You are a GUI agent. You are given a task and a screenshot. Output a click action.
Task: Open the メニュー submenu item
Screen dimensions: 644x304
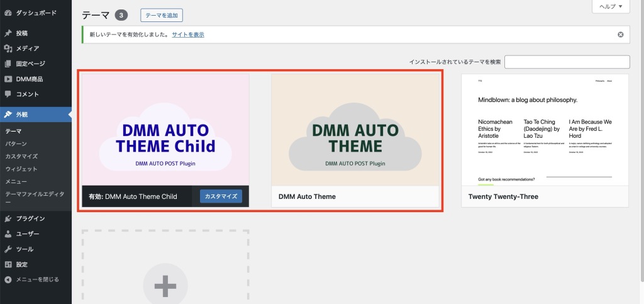pos(16,181)
